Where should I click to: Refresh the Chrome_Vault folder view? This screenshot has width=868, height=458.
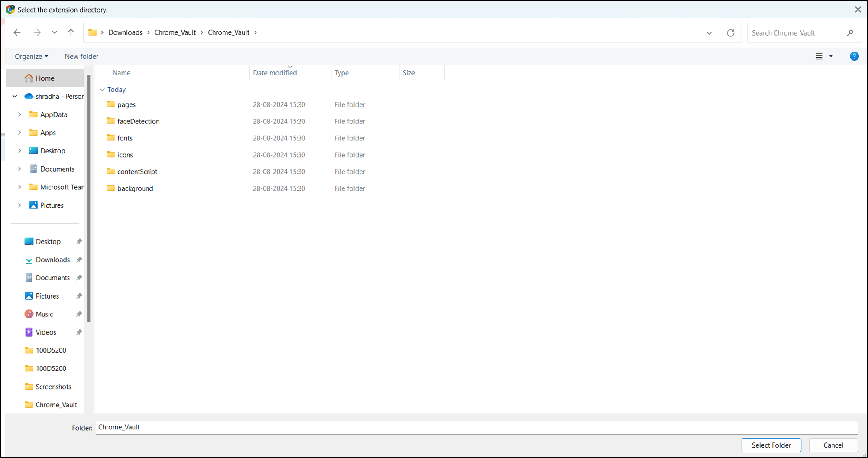coord(730,33)
